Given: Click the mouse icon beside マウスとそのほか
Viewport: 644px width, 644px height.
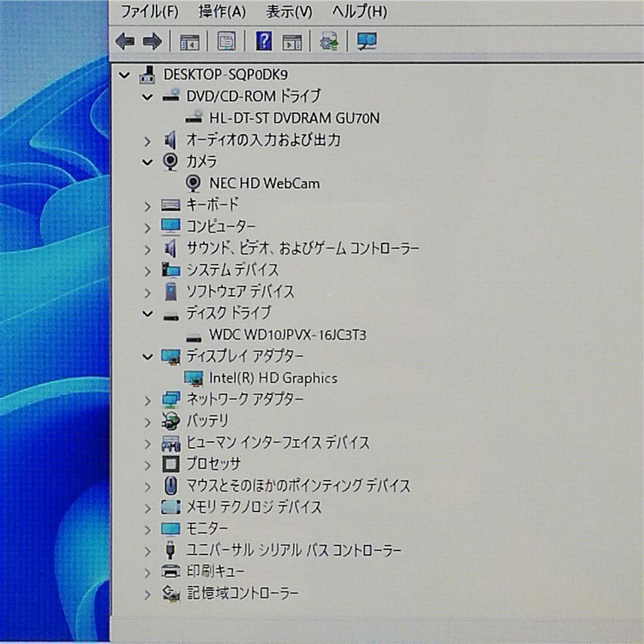Looking at the screenshot, I should [171, 486].
